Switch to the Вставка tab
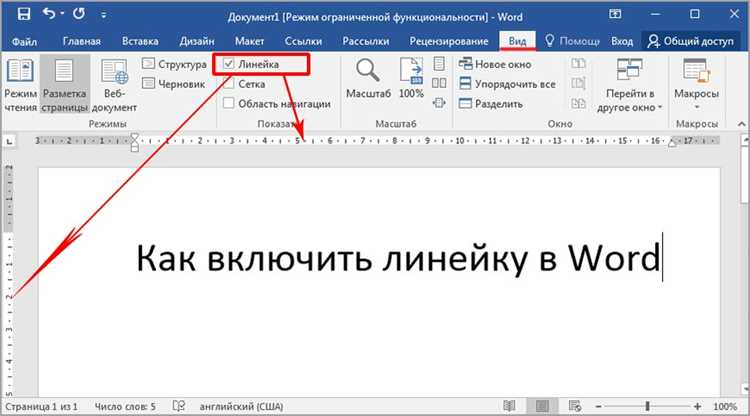Viewport: 750px width, 416px height. (140, 41)
